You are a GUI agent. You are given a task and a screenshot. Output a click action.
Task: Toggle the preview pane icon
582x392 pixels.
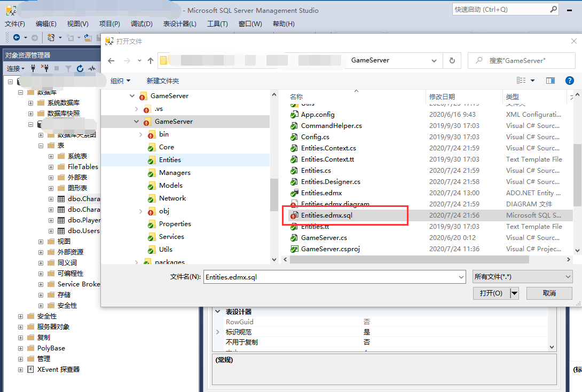(x=550, y=81)
